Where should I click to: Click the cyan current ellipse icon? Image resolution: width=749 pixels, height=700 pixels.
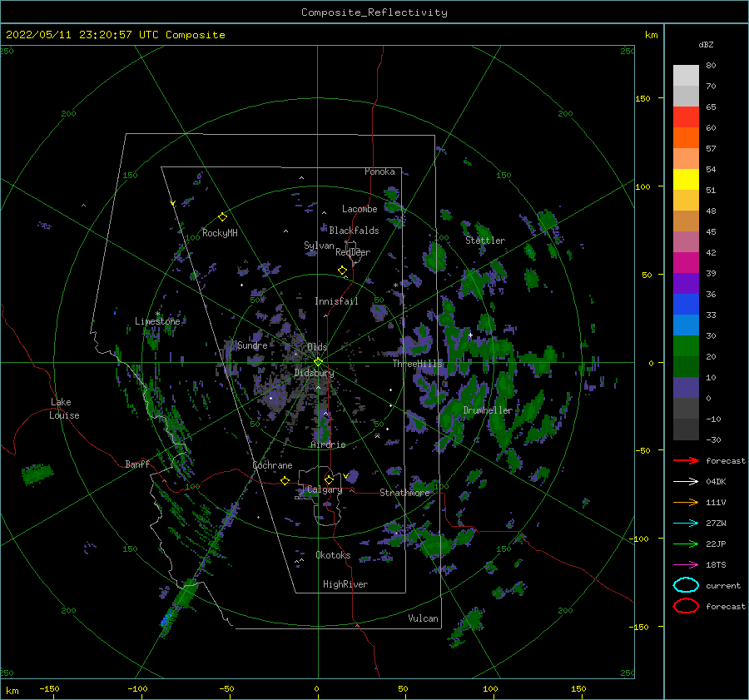pyautogui.click(x=686, y=585)
